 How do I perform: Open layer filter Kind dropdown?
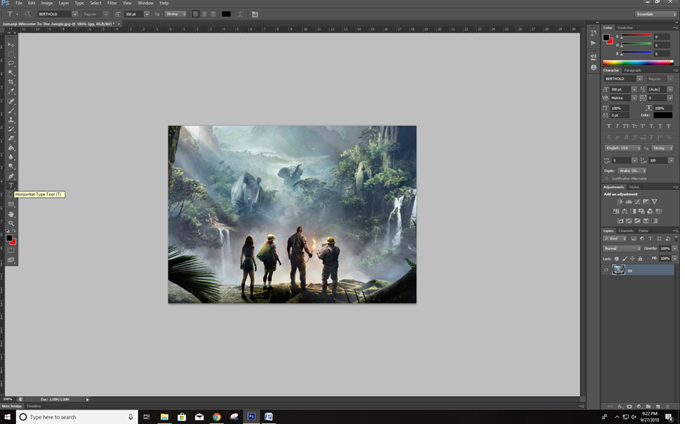coord(615,239)
